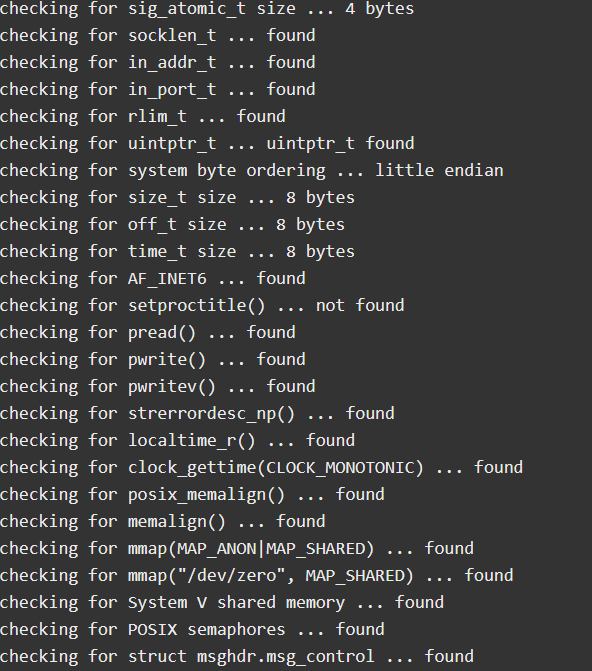Click the 'little endian' byte ordering text
The width and height of the screenshot is (592, 671).
[440, 170]
